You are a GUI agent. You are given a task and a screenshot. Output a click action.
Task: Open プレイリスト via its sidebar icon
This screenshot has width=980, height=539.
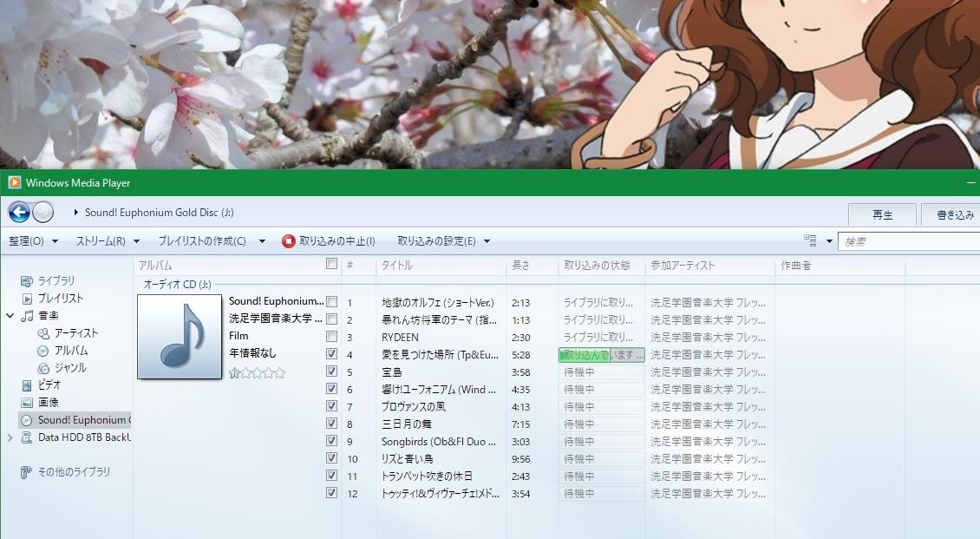(x=27, y=299)
